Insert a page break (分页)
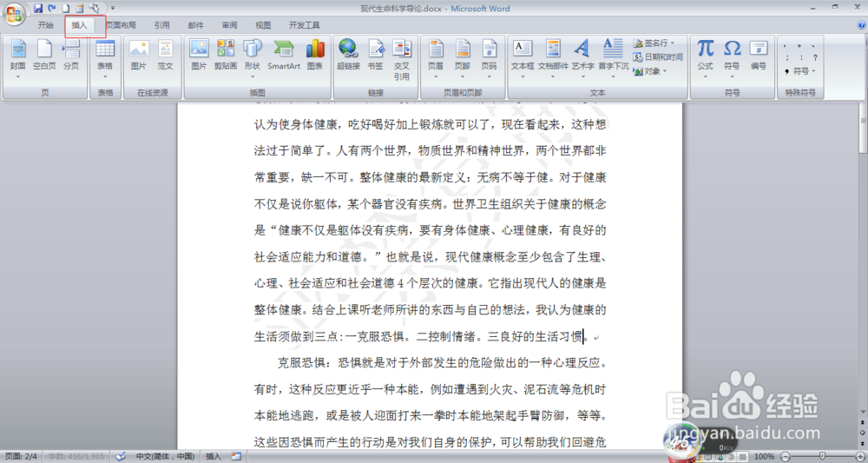This screenshot has height=463, width=868. point(71,56)
